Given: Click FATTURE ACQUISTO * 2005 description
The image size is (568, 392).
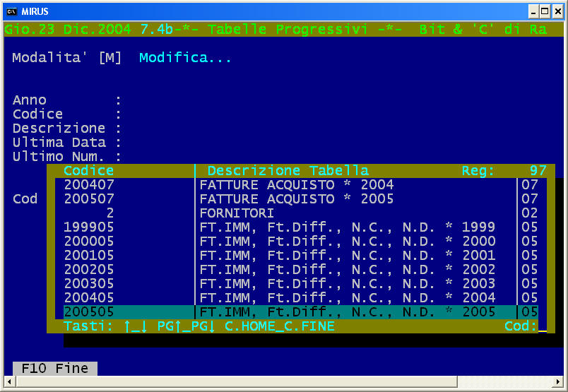Looking at the screenshot, I should [296, 199].
